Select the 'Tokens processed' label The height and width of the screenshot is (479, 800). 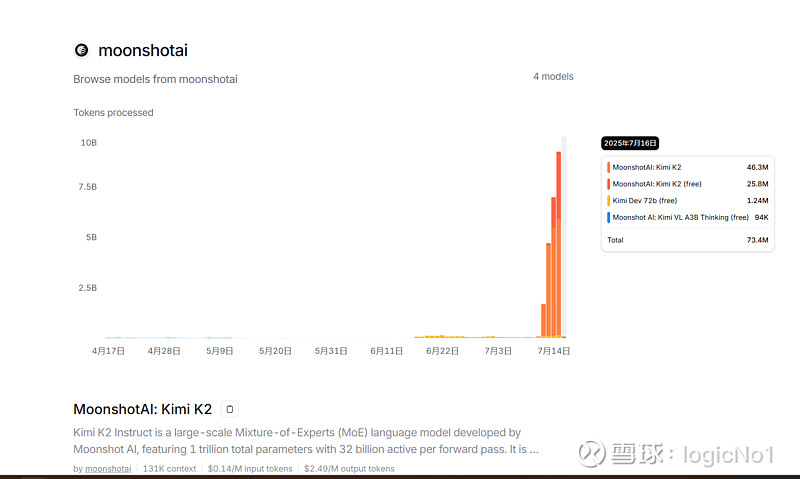113,112
